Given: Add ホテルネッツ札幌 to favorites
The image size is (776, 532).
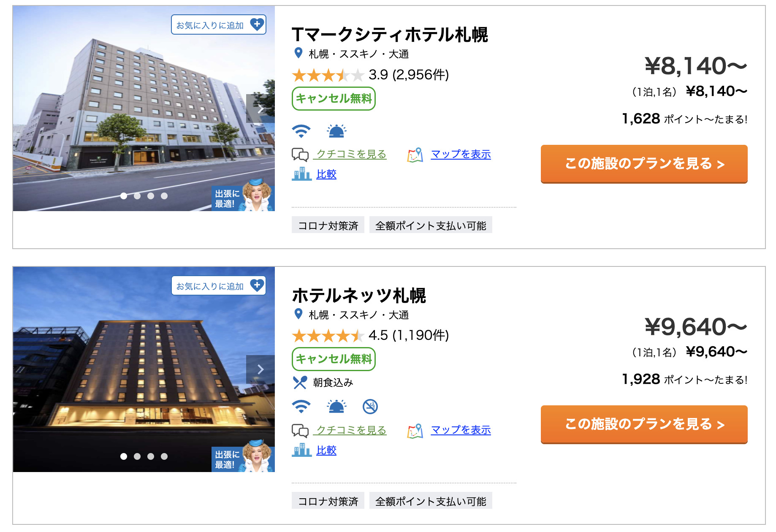Looking at the screenshot, I should [218, 286].
